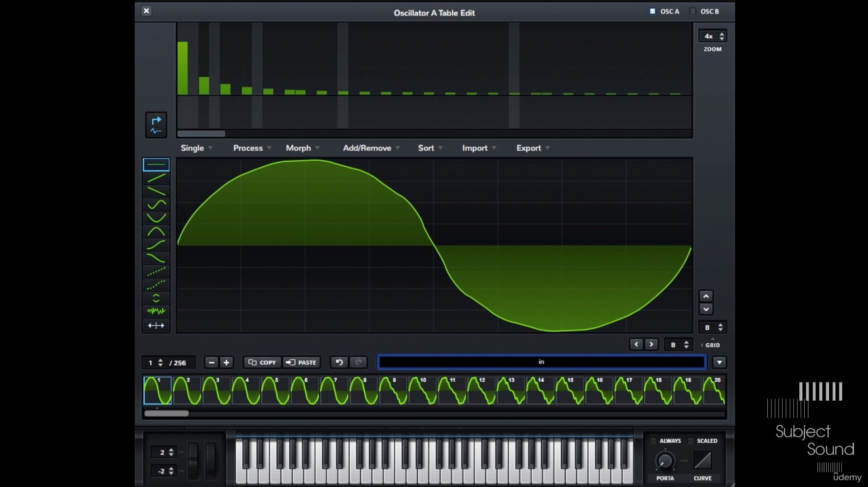
Task: Select the concave U curve shape
Action: tap(156, 218)
